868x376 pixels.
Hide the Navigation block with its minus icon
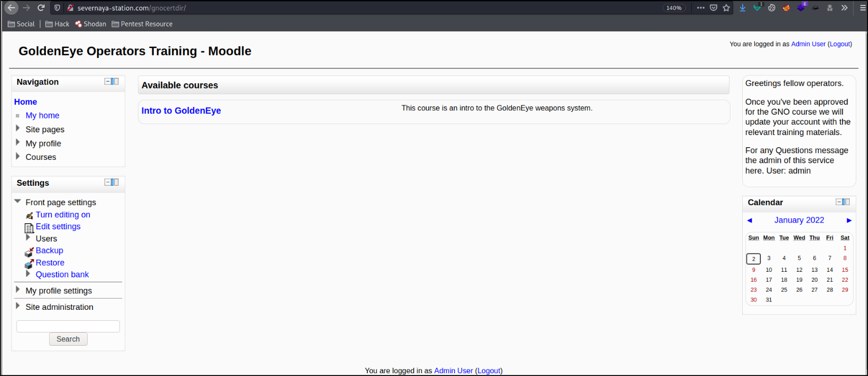pos(108,82)
